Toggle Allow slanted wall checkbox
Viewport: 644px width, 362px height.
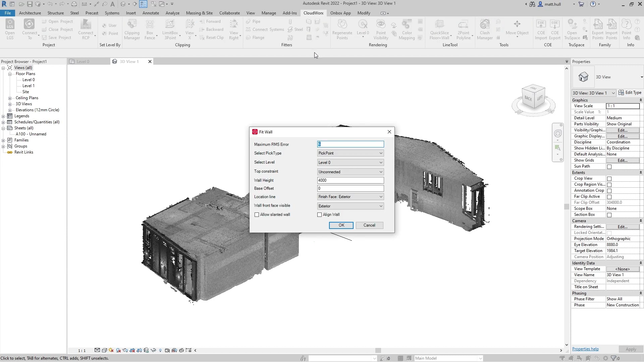click(x=257, y=215)
